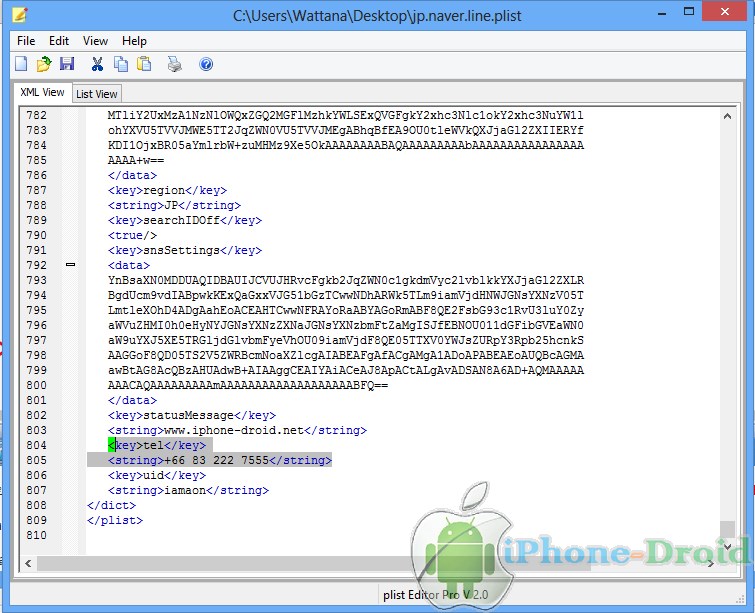Print the document with printer icon
The height and width of the screenshot is (613, 755).
(x=174, y=64)
